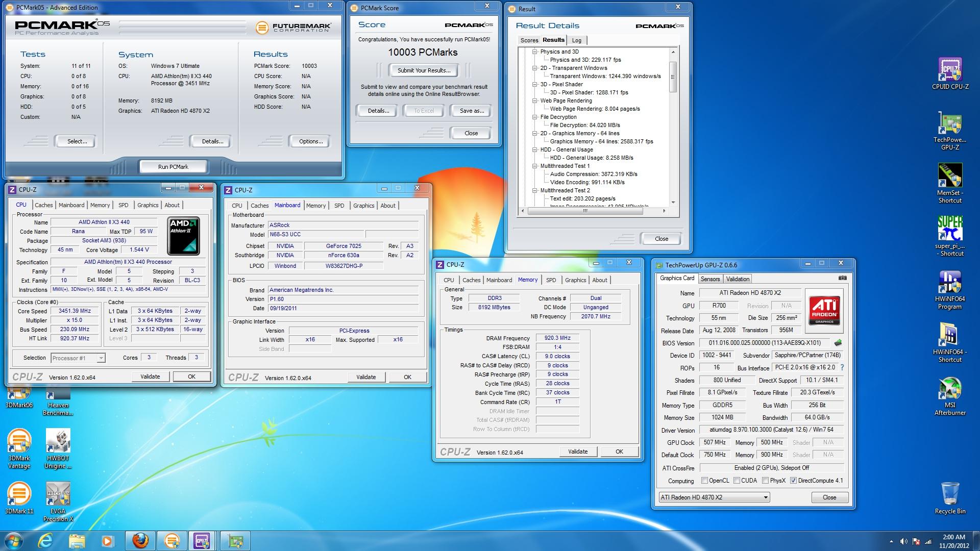Collapse HDD - General Usage node
The image size is (980, 551).
pos(535,149)
